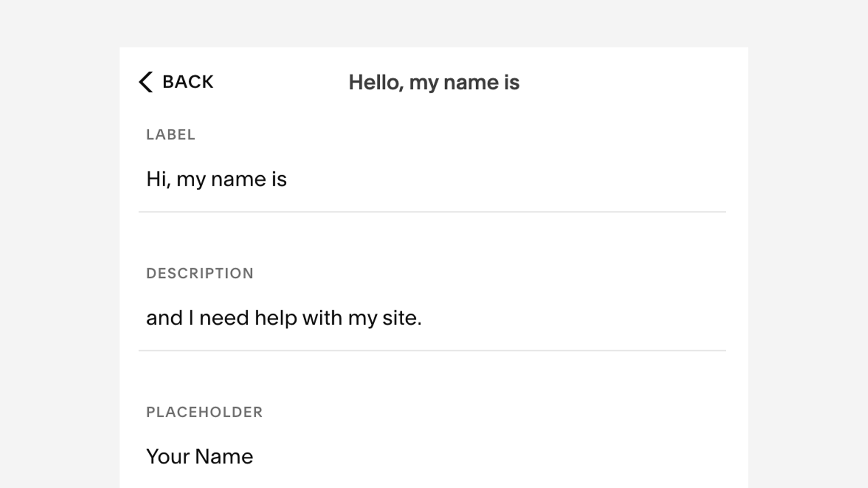This screenshot has height=488, width=868.
Task: Click the LABEL section heading
Action: point(171,135)
